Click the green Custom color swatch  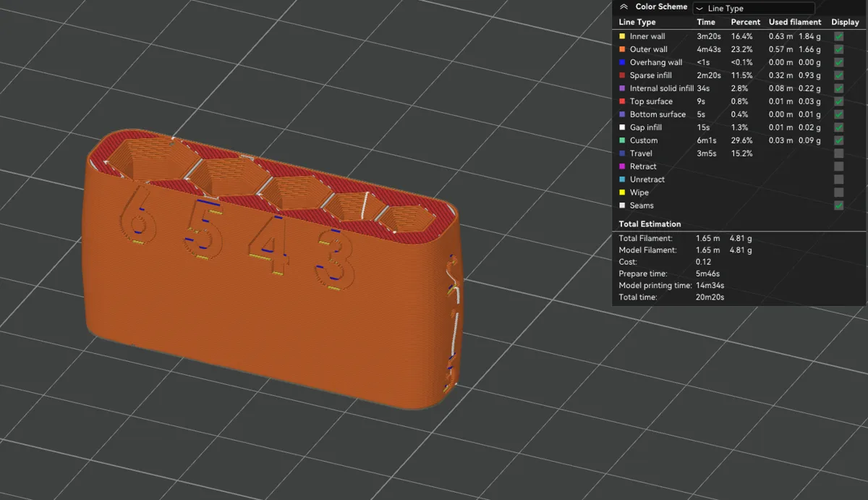click(x=622, y=140)
